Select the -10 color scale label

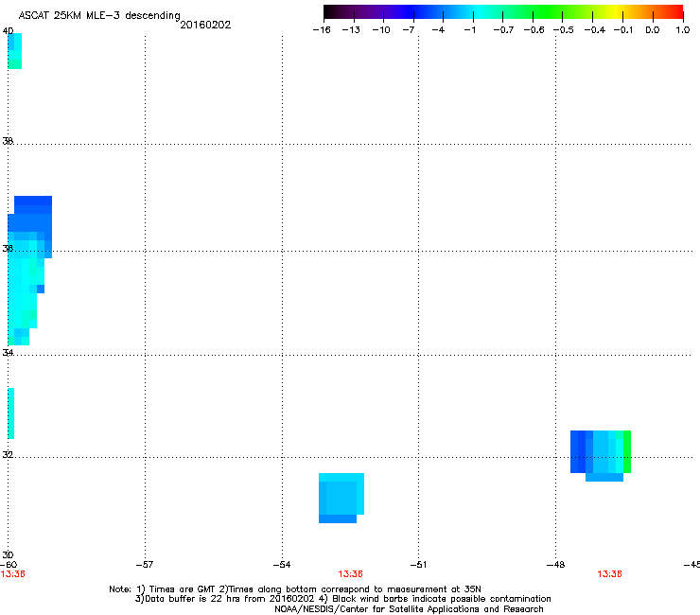[x=381, y=30]
